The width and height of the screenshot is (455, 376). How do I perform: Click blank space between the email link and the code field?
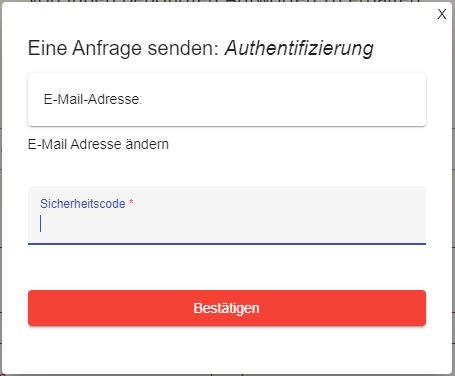pyautogui.click(x=227, y=169)
